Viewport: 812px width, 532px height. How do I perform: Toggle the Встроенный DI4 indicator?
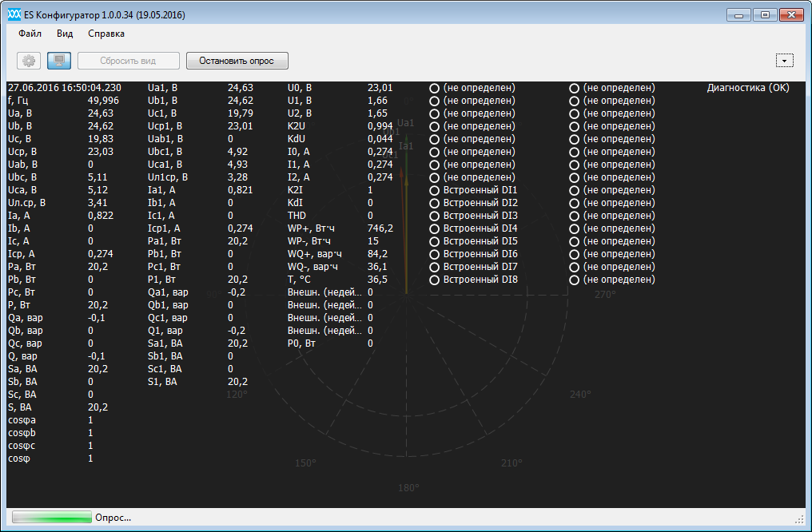tap(435, 228)
